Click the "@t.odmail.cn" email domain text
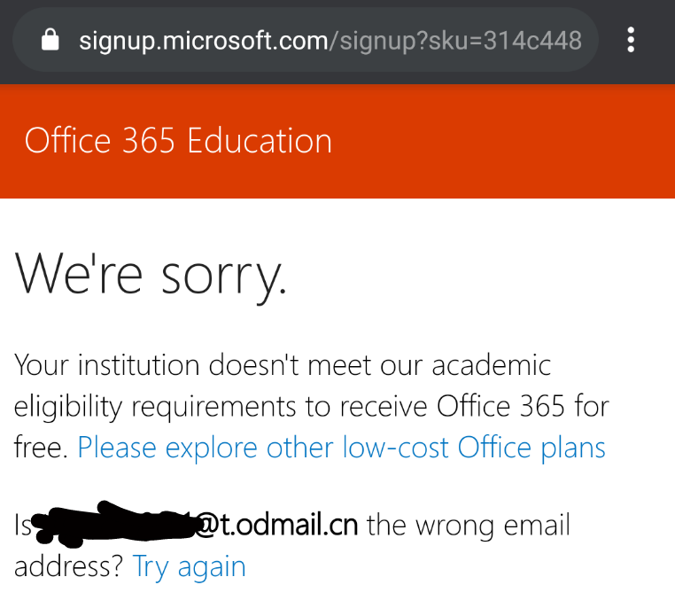This screenshot has width=675, height=616. click(275, 526)
